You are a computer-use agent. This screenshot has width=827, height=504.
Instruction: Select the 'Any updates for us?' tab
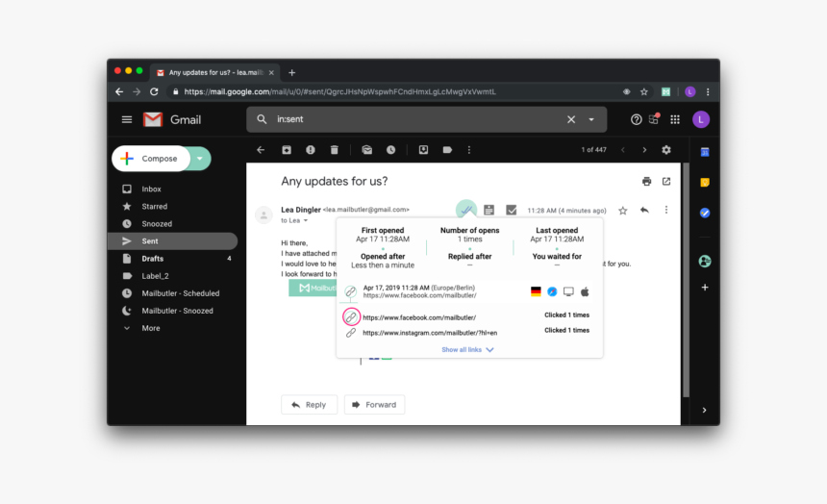215,73
